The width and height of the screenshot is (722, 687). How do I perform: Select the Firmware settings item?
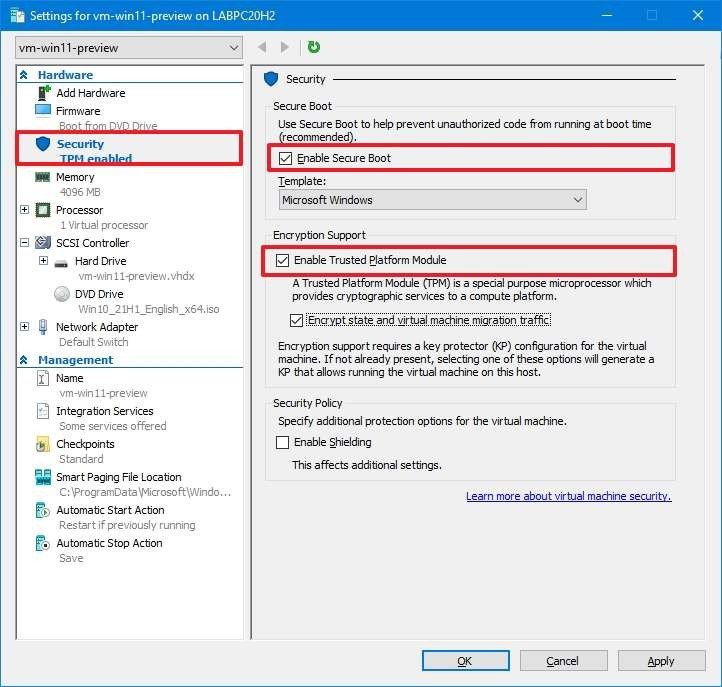click(x=78, y=111)
